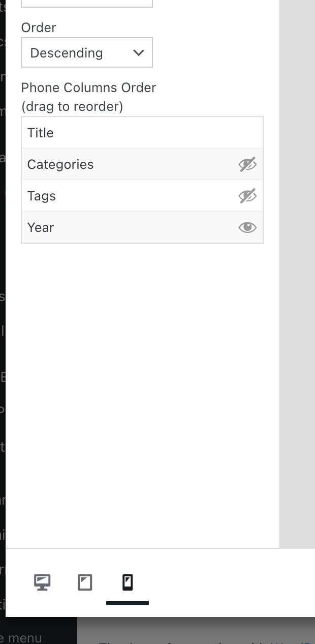Click the Descending combo box

[86, 52]
